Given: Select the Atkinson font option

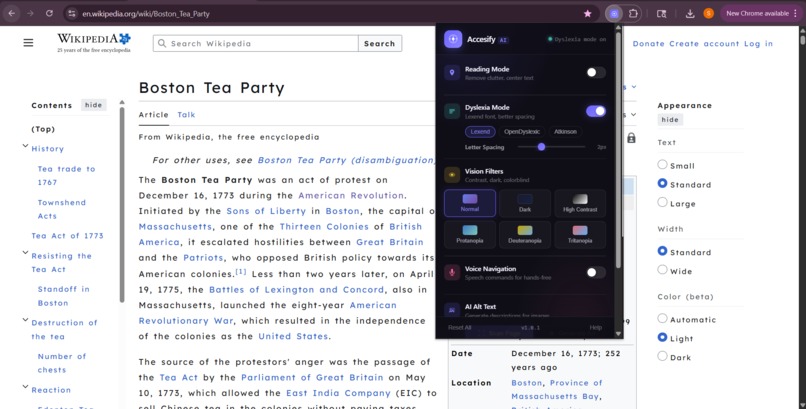Looking at the screenshot, I should pos(565,132).
